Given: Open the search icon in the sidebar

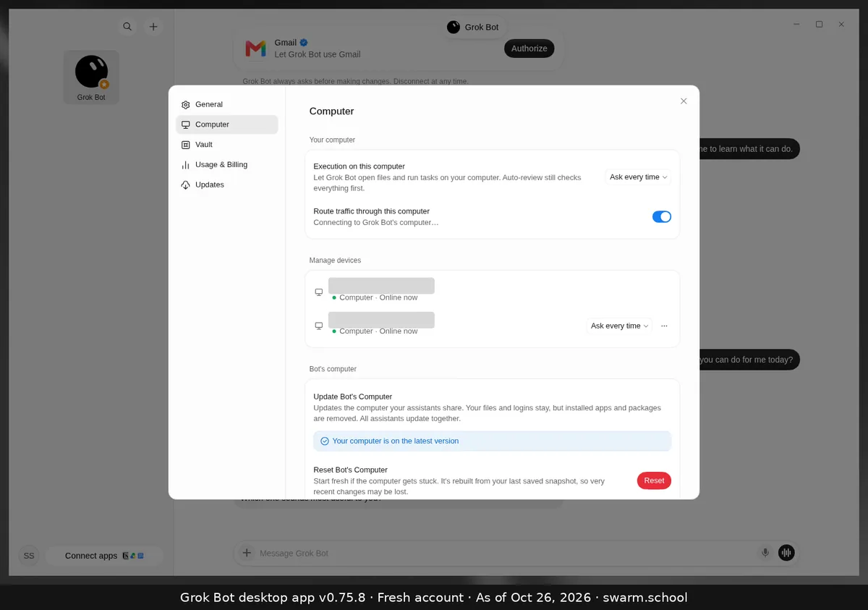Looking at the screenshot, I should (127, 27).
